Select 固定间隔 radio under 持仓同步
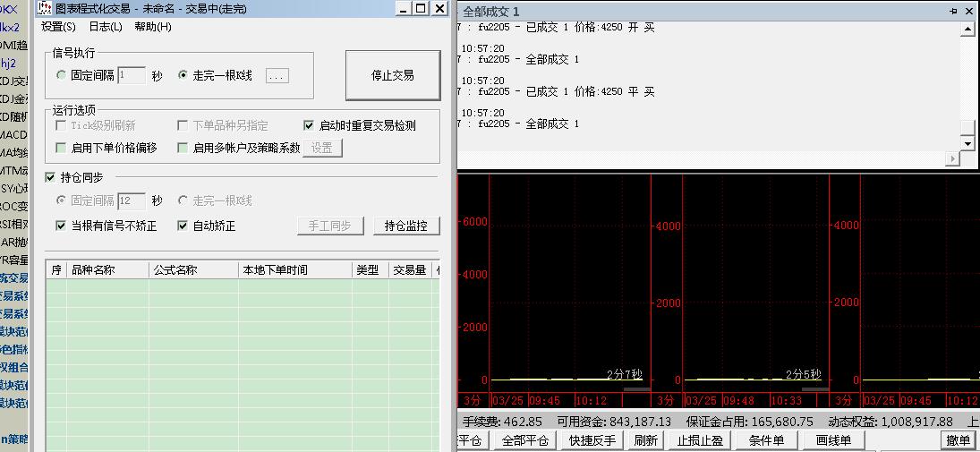 pos(61,200)
